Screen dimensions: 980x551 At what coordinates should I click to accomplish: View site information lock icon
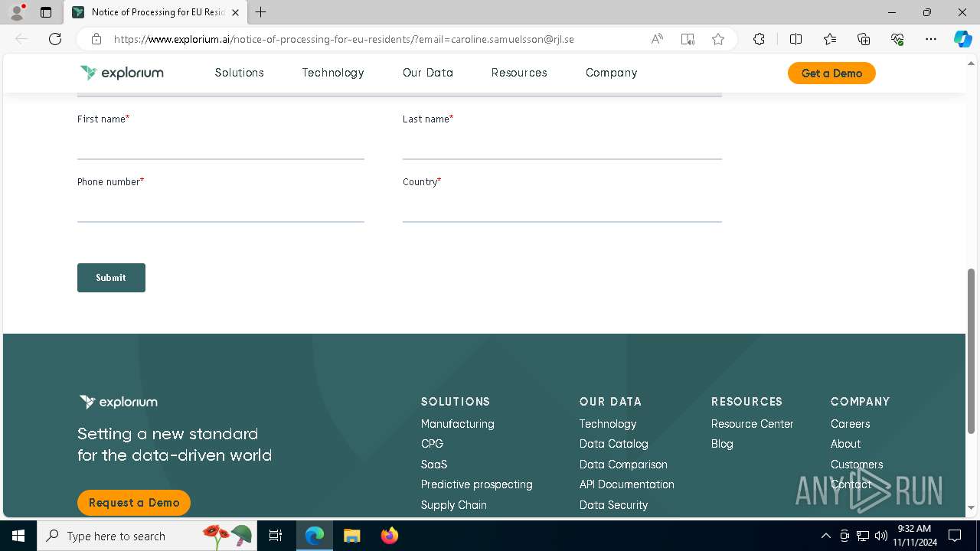pyautogui.click(x=96, y=39)
